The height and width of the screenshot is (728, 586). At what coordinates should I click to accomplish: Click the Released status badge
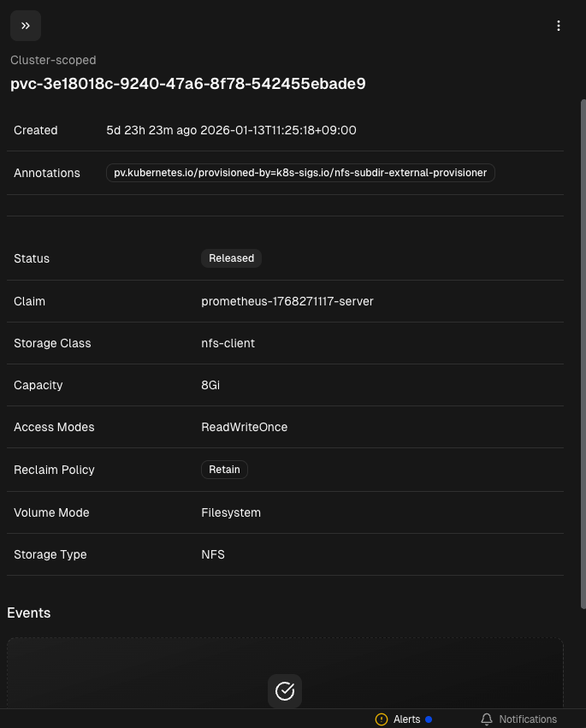coord(231,258)
